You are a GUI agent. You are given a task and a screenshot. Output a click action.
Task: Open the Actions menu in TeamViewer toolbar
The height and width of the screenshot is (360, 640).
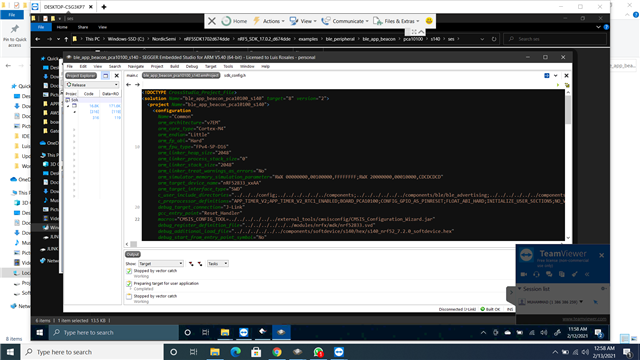(268, 21)
